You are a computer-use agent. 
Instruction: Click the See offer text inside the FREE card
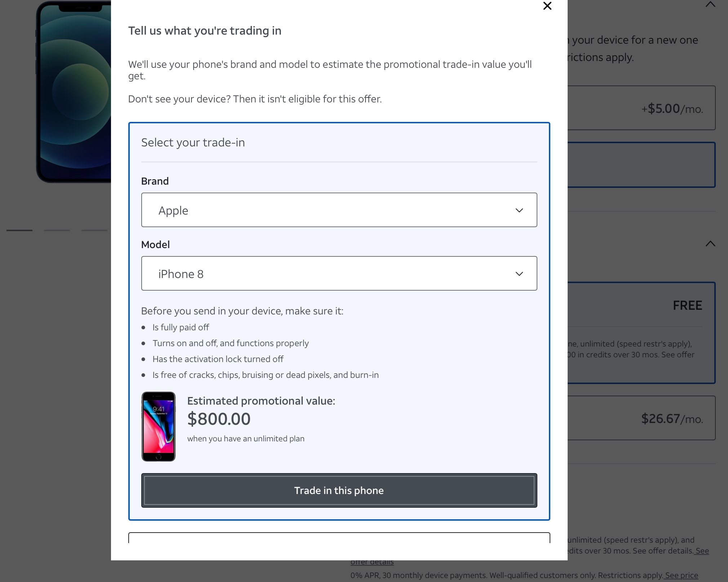click(x=678, y=354)
